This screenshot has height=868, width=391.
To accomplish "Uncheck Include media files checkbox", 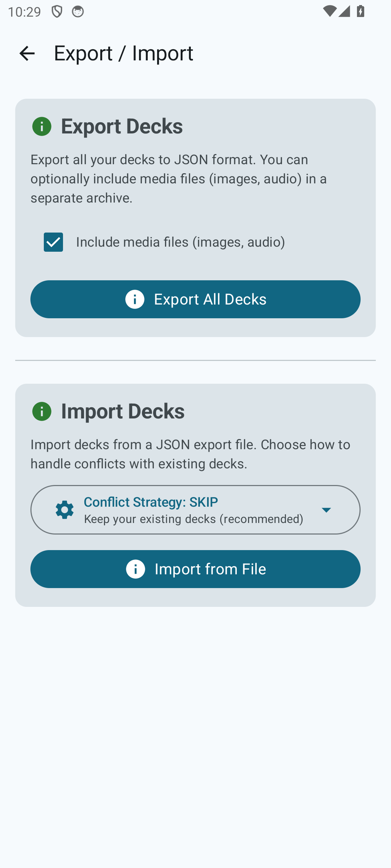I will (53, 242).
